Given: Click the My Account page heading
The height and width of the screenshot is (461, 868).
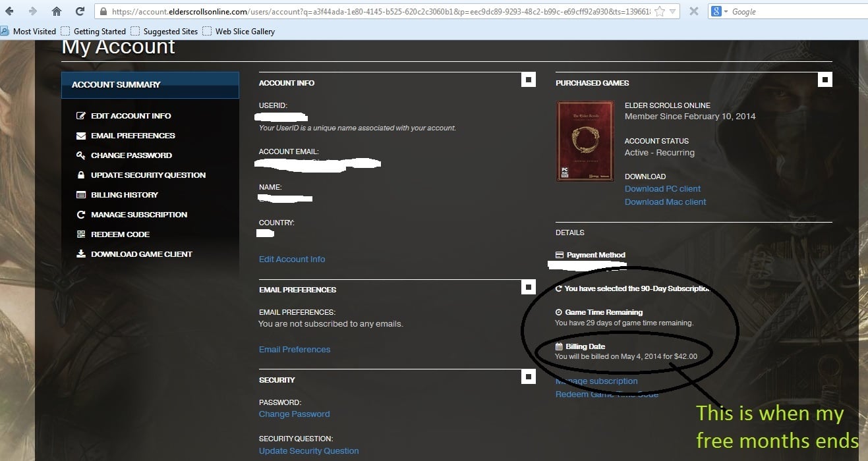Looking at the screenshot, I should tap(119, 47).
